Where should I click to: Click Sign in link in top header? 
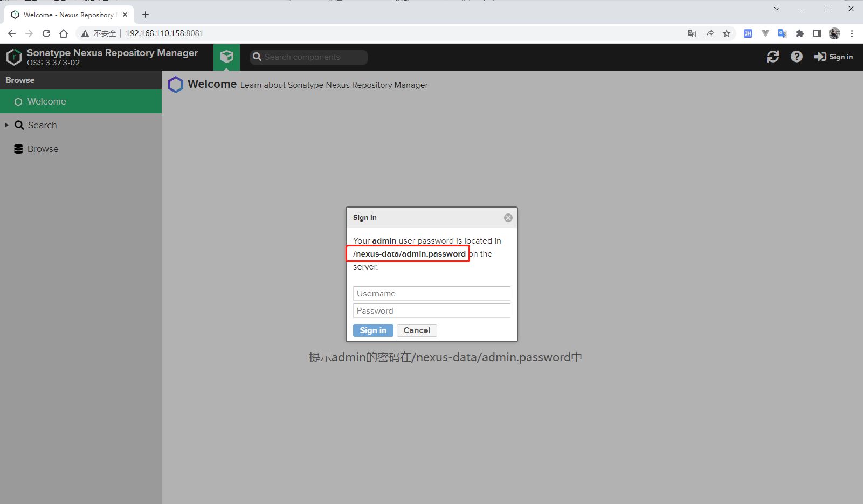[x=833, y=57]
